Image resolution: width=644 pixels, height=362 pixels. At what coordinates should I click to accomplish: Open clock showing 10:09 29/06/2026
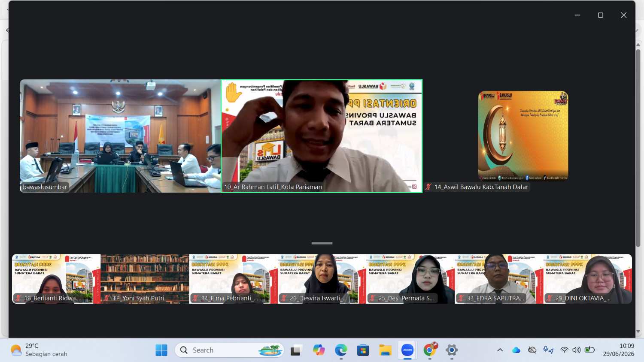tap(618, 350)
